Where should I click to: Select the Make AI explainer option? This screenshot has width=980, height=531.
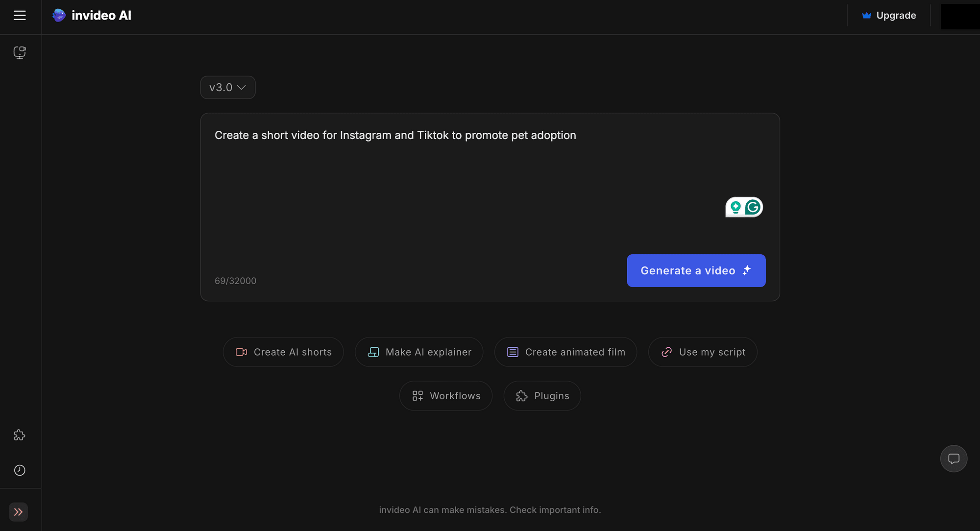[419, 352]
